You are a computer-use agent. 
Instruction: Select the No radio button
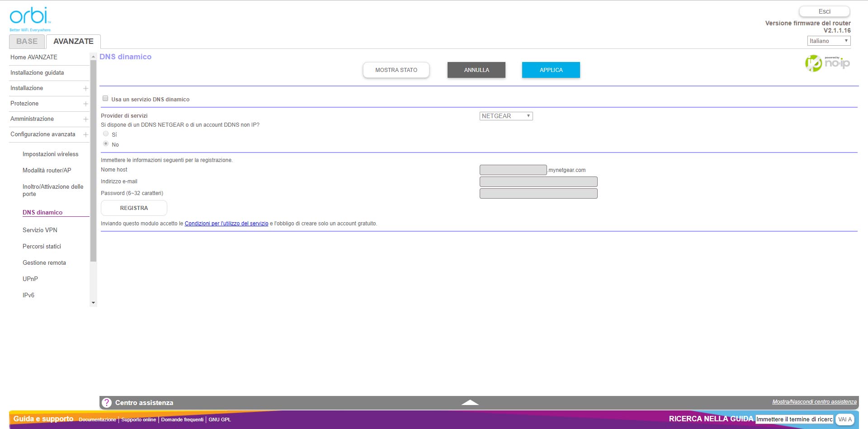(106, 144)
